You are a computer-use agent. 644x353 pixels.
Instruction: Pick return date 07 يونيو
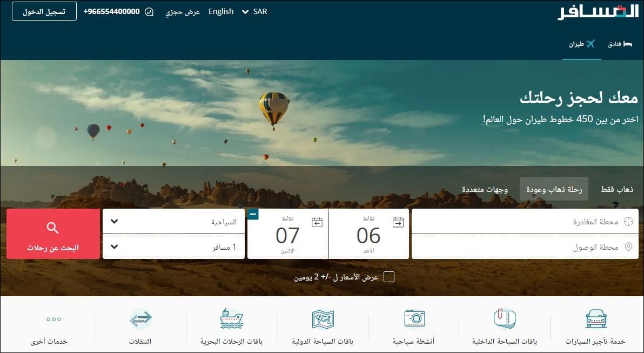tap(287, 234)
